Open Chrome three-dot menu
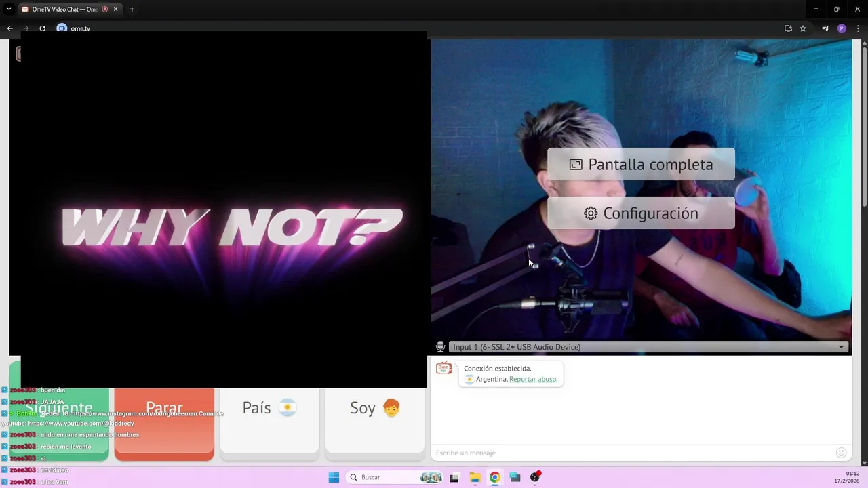 click(x=858, y=28)
